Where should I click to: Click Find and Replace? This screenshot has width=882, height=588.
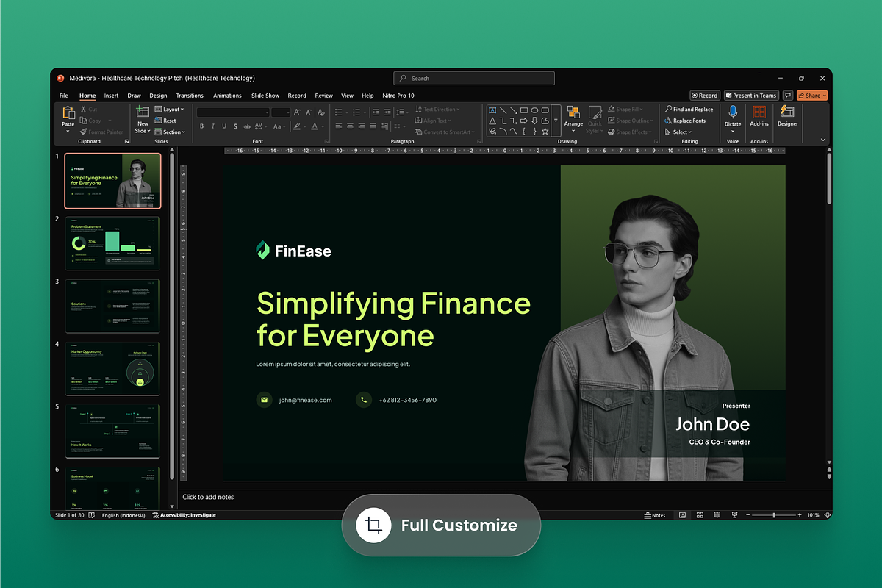pos(689,109)
